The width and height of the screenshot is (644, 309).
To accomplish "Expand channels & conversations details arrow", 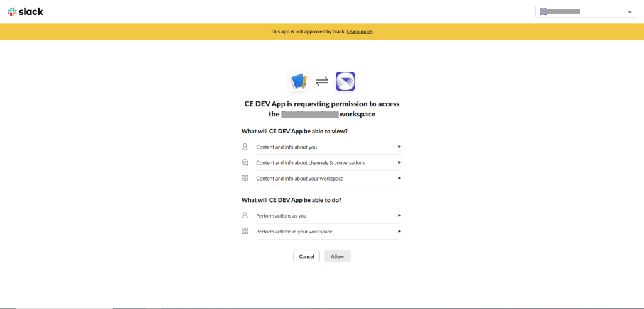I will [399, 162].
